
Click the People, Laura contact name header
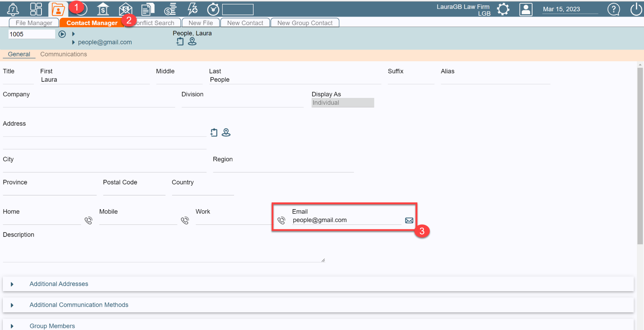point(192,33)
